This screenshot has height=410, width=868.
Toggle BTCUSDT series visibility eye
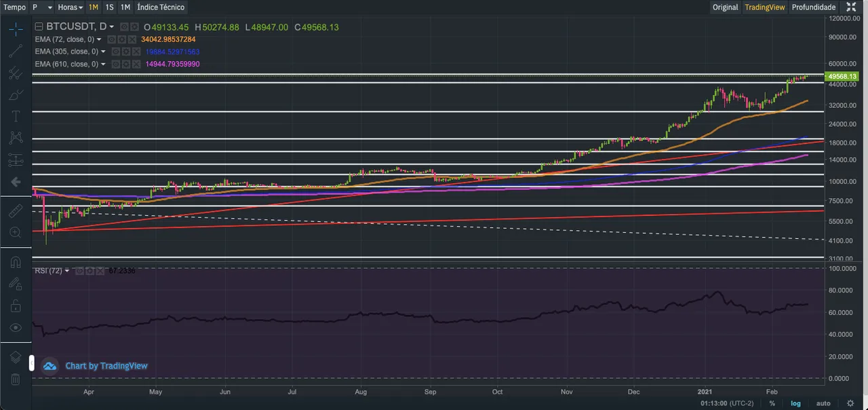[124, 26]
